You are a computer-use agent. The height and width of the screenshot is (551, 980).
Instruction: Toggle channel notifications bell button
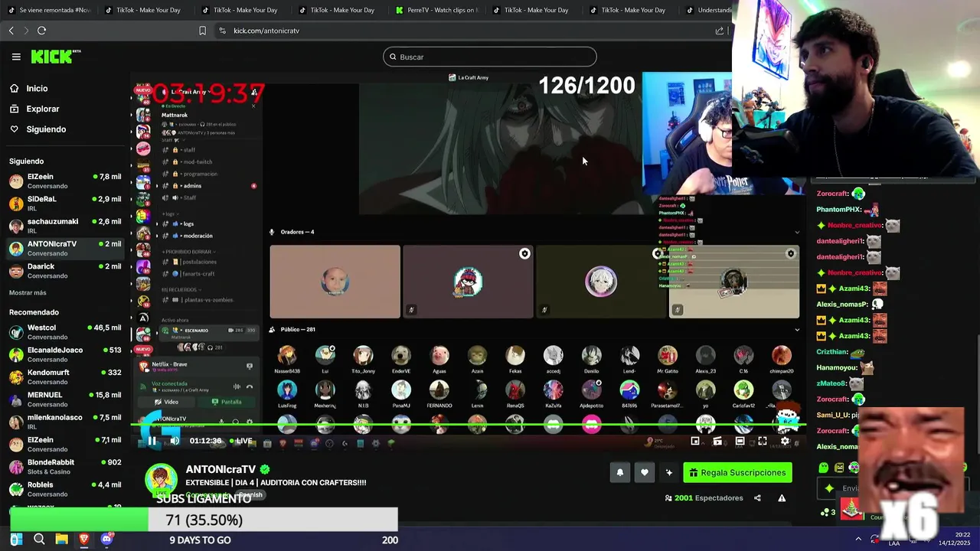pyautogui.click(x=620, y=473)
